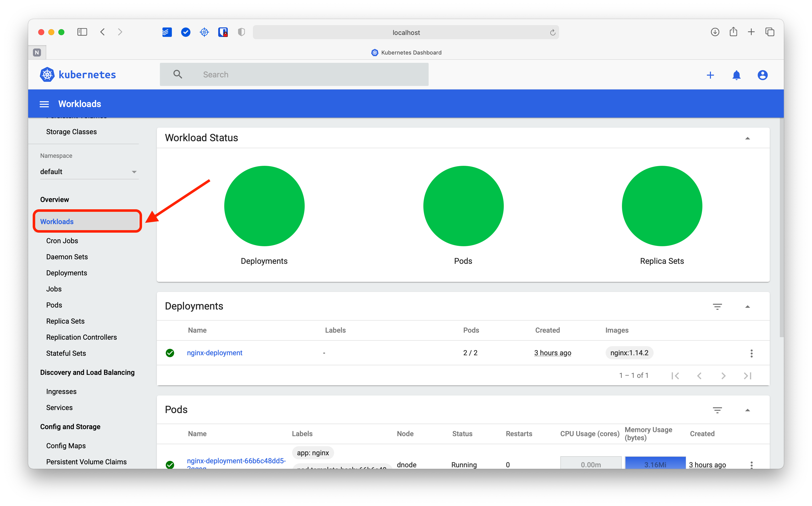Go to last page of Deployments
The image size is (812, 506).
747,376
